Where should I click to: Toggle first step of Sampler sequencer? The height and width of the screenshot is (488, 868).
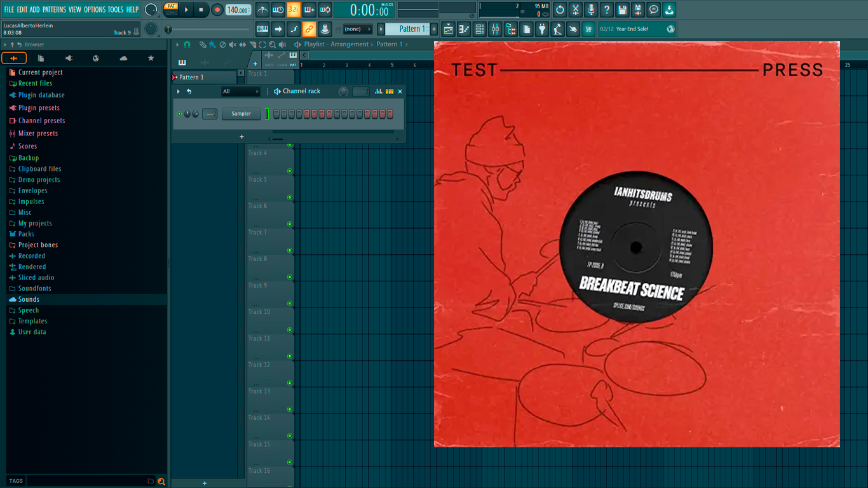tap(276, 114)
